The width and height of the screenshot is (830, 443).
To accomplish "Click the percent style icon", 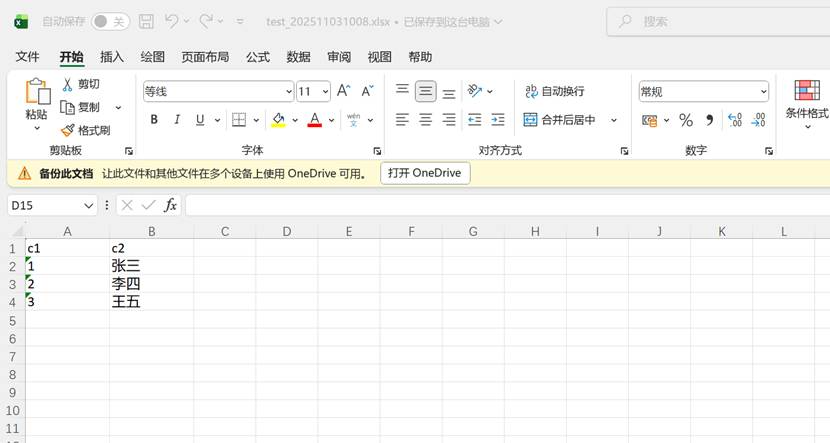I will [686, 120].
